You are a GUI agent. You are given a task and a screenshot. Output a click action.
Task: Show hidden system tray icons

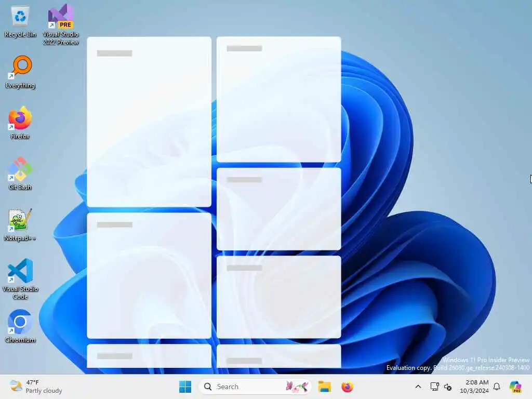coord(418,387)
